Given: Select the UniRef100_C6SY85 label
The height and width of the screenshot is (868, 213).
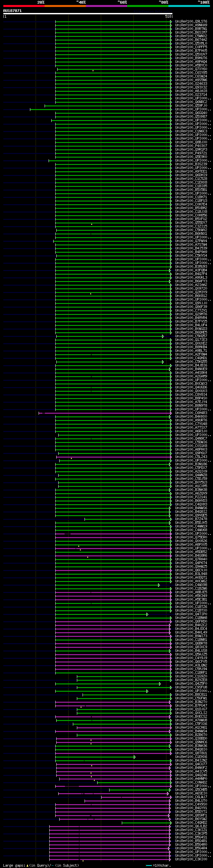Looking at the screenshot, I should click(191, 73).
